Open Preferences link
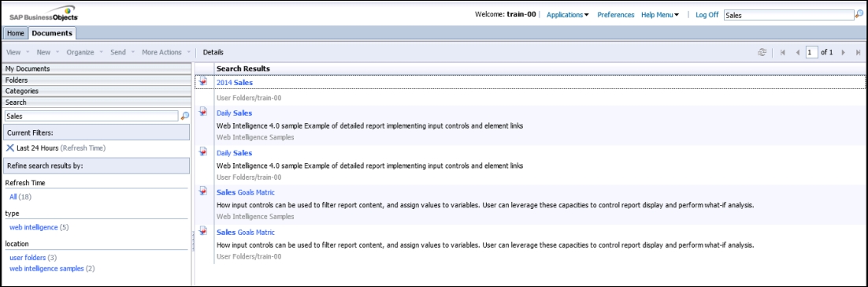This screenshot has width=868, height=287. click(616, 15)
